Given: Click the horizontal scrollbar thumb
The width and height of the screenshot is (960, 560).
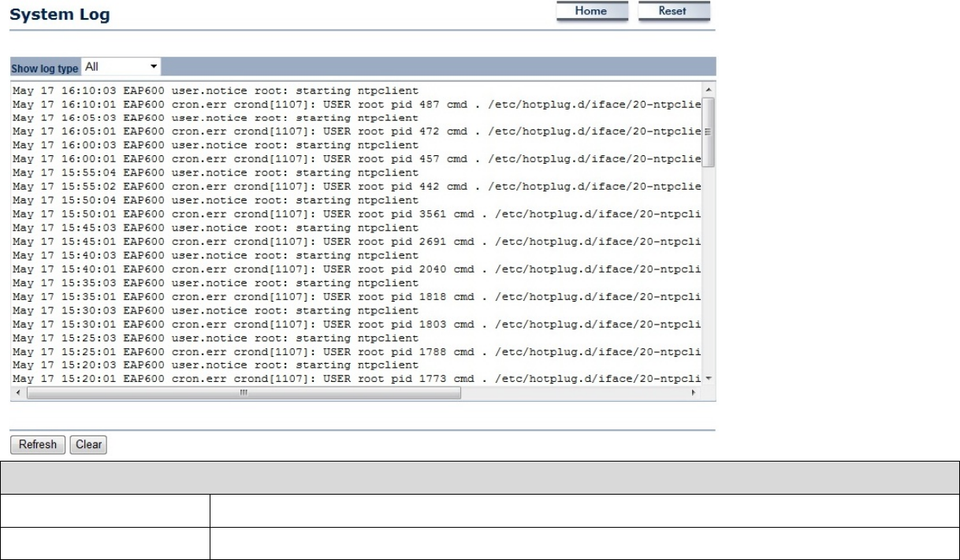Looking at the screenshot, I should tap(244, 391).
